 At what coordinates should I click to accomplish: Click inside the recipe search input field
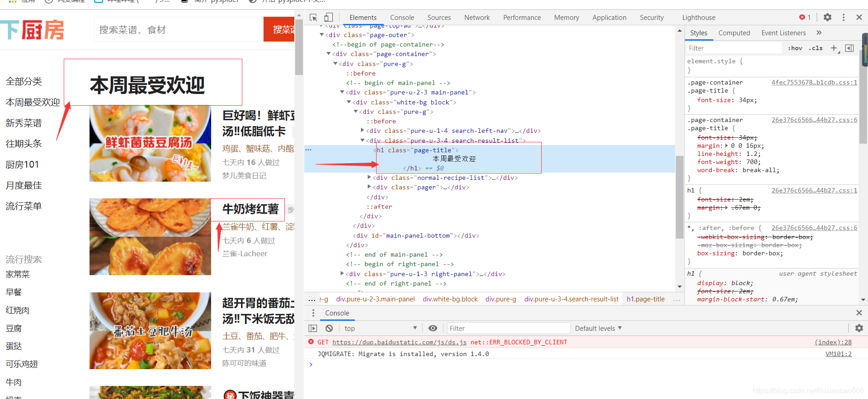(179, 29)
